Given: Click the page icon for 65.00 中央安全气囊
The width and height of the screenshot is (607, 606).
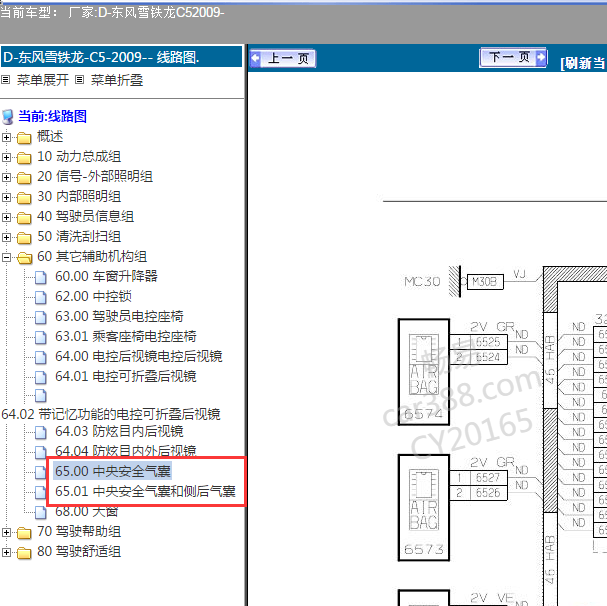Looking at the screenshot, I should [x=41, y=472].
